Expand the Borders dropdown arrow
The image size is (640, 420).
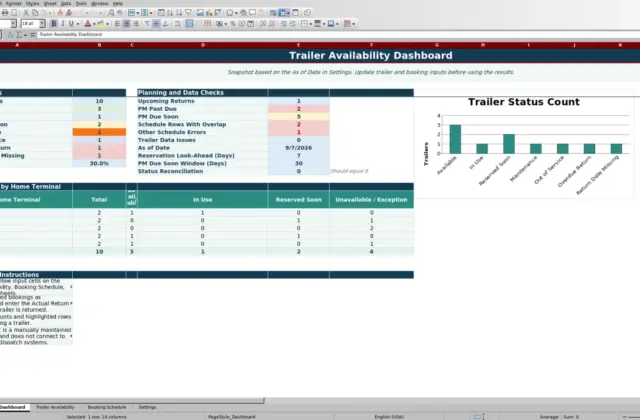click(311, 24)
